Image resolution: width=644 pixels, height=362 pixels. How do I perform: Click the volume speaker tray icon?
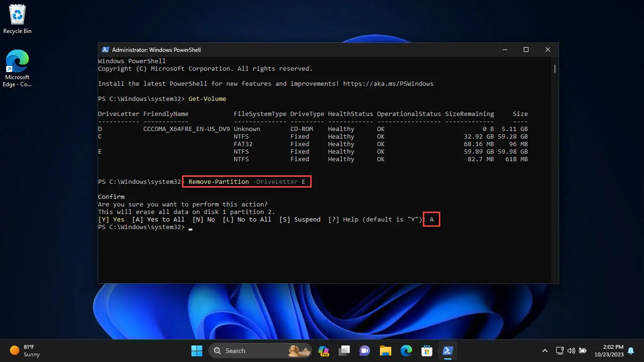pos(571,351)
